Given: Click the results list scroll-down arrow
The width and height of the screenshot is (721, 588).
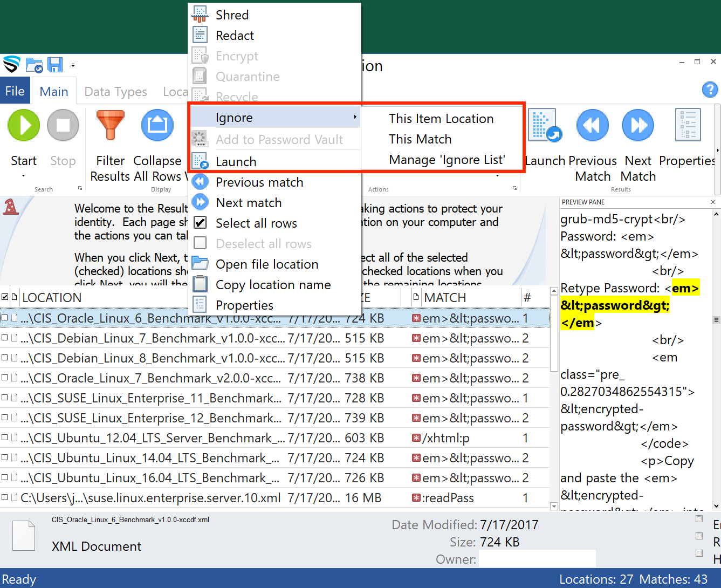Looking at the screenshot, I should click(554, 506).
